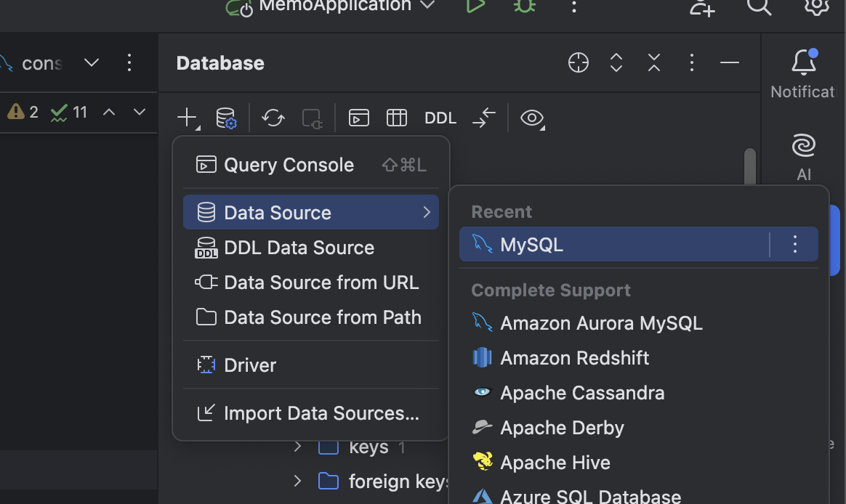Select Amazon Redshift data source
846x504 pixels.
click(x=574, y=358)
